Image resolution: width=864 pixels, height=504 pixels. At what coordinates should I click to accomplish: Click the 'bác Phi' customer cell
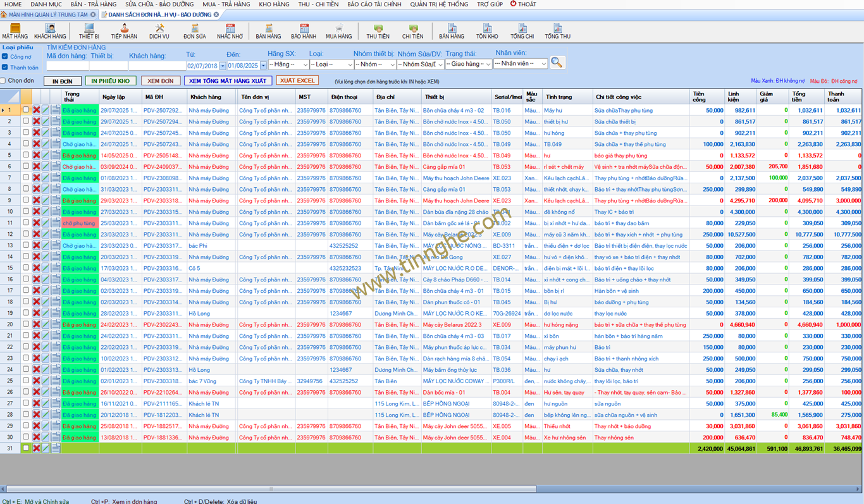(x=212, y=245)
